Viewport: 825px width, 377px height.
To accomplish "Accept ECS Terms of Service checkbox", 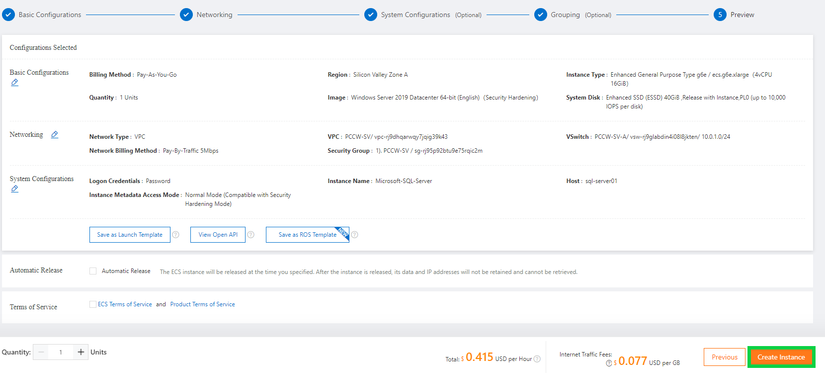I will [93, 304].
